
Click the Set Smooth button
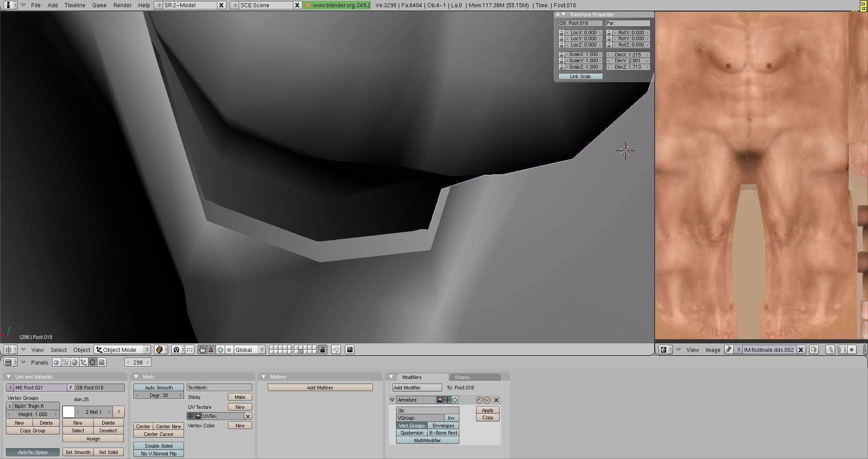point(78,452)
